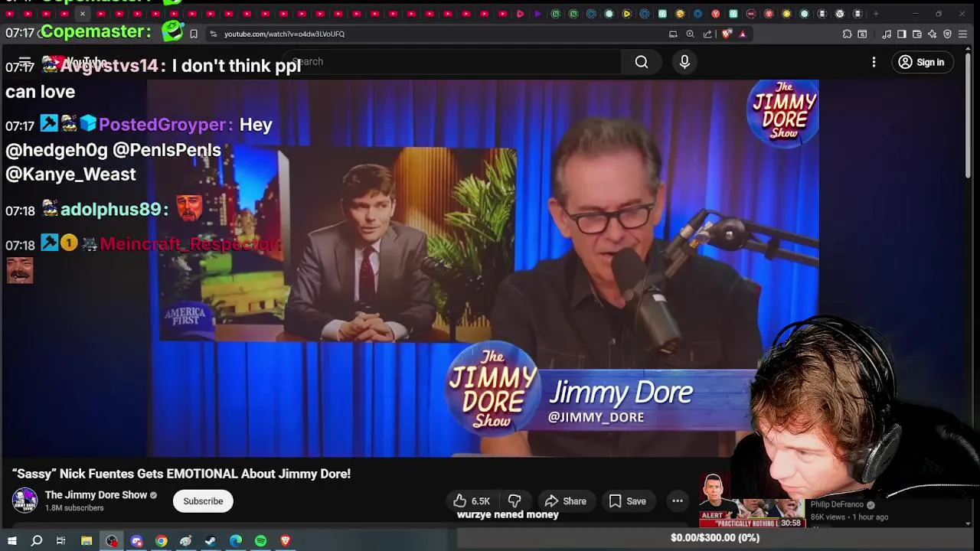This screenshot has width=980, height=551.
Task: Click the address bar share icon
Action: coord(708,34)
